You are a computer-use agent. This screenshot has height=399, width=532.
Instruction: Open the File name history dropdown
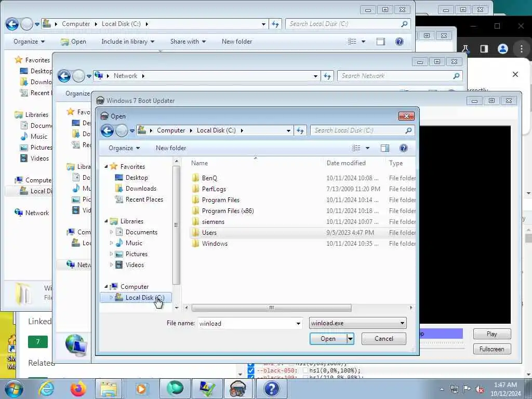coord(298,324)
